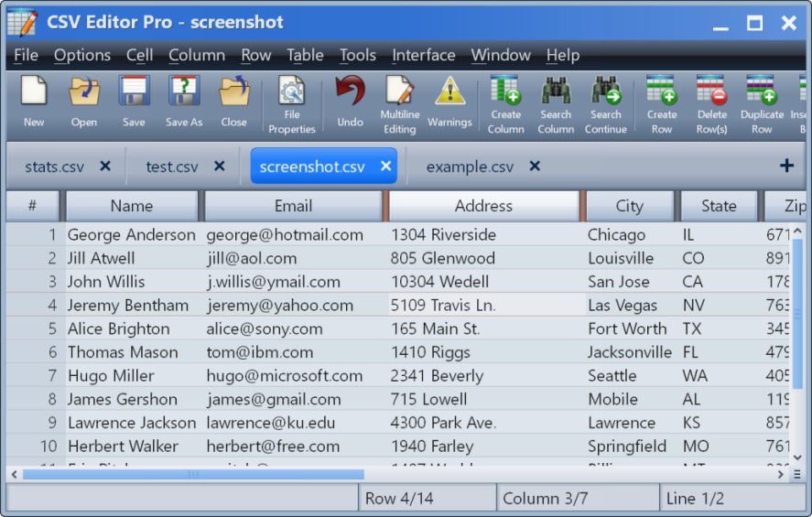Click the horizontal scrollbar thumb

[193, 474]
